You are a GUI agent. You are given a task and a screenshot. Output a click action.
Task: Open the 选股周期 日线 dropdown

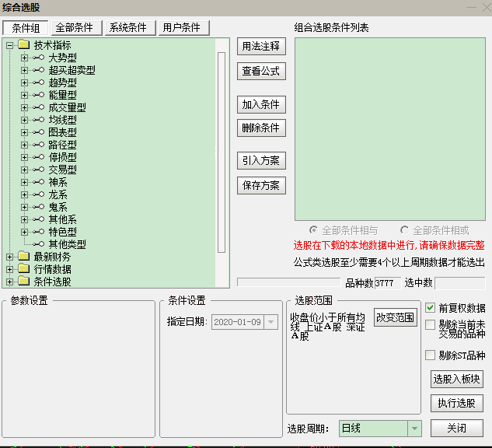(414, 429)
